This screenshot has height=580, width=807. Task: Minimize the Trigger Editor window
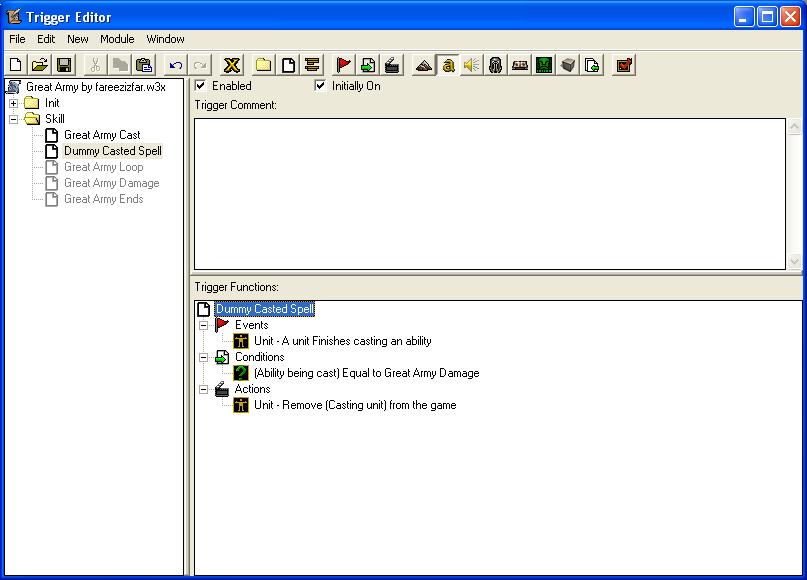click(743, 17)
